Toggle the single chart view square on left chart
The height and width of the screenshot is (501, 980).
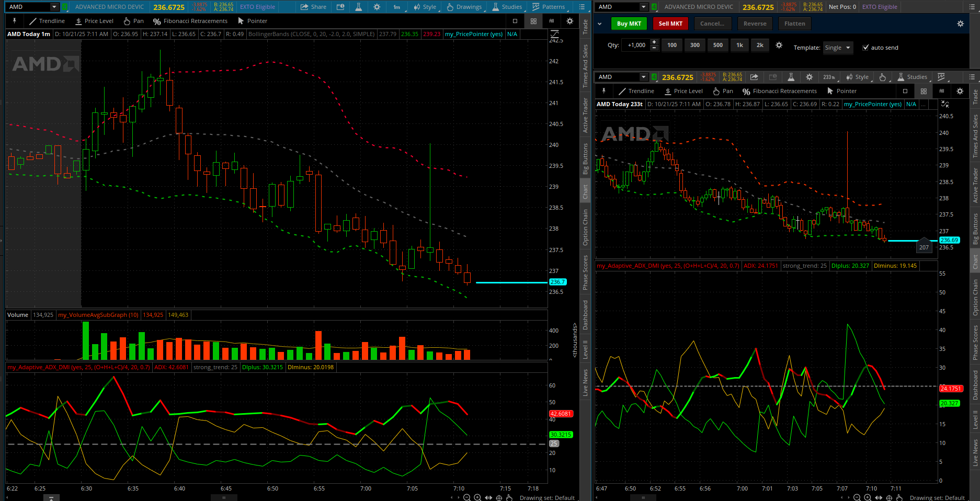tap(515, 21)
